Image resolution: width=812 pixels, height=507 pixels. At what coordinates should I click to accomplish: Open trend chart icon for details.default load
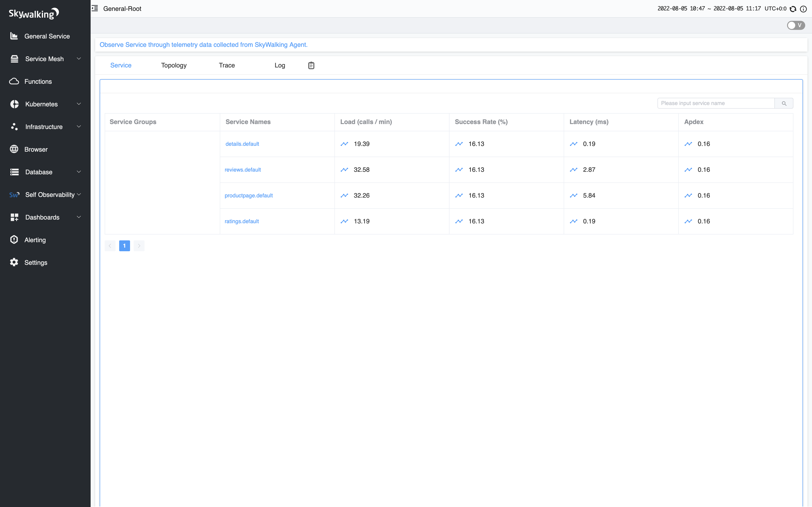pyautogui.click(x=344, y=144)
